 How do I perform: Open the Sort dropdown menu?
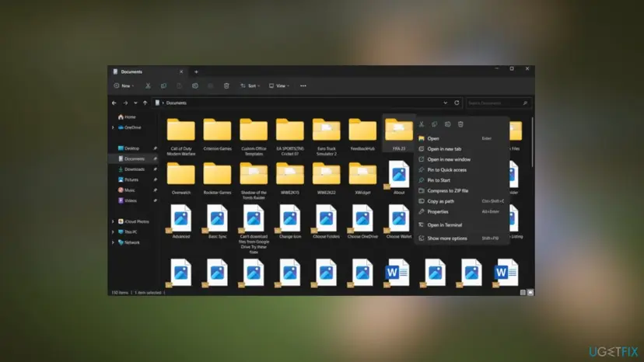(x=250, y=85)
